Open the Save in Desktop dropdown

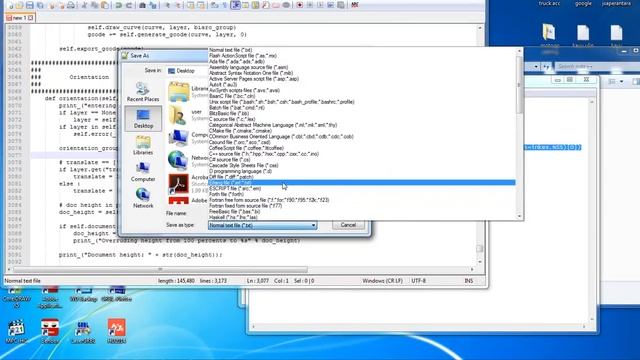[187, 71]
